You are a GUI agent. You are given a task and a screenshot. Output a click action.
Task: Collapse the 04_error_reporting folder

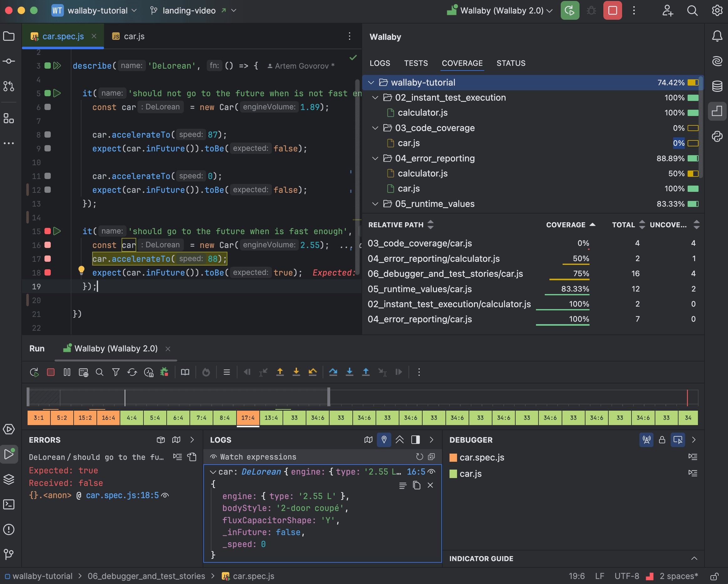click(375, 159)
